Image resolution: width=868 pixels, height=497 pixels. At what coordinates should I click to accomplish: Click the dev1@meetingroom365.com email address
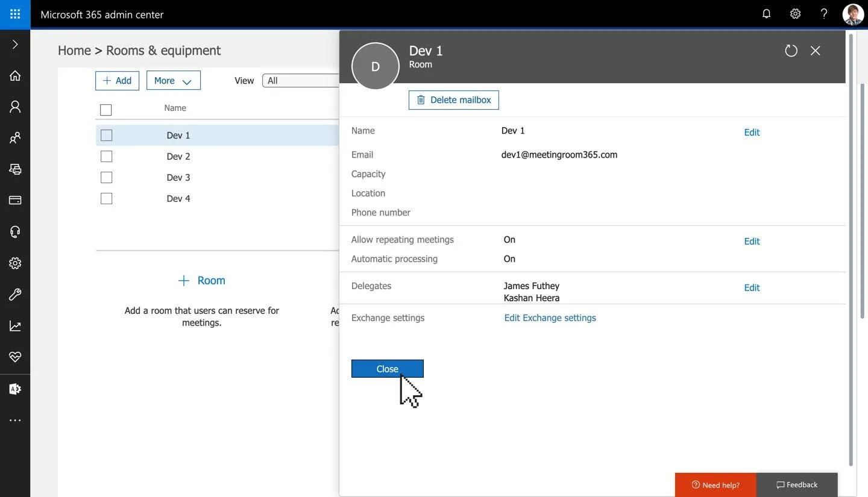[559, 155]
